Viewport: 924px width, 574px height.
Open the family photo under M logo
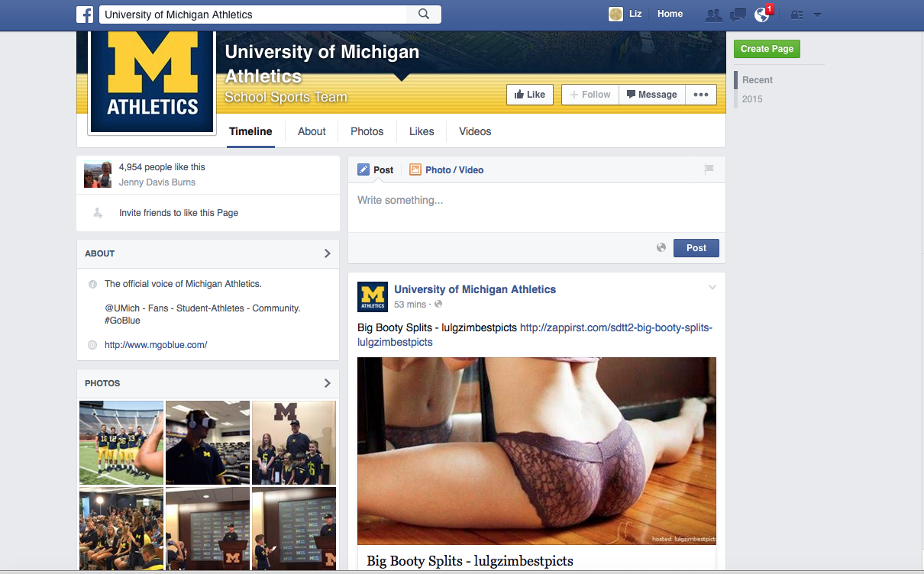click(294, 443)
